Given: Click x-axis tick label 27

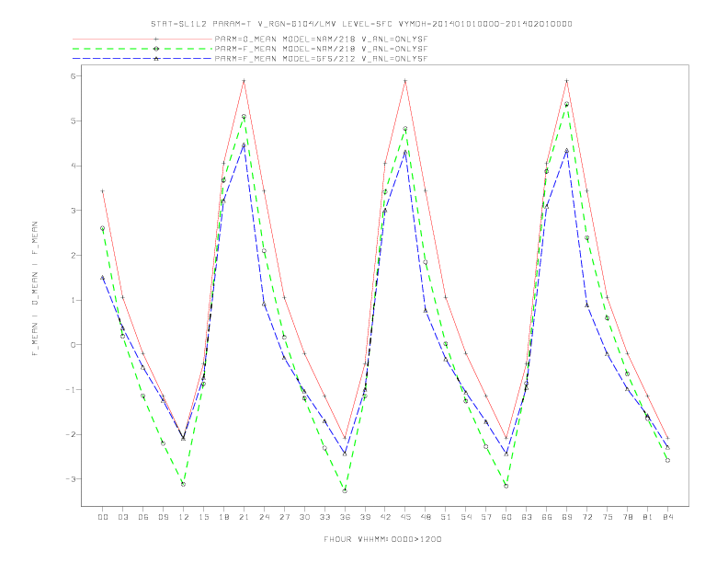Looking at the screenshot, I should pyautogui.click(x=284, y=517).
